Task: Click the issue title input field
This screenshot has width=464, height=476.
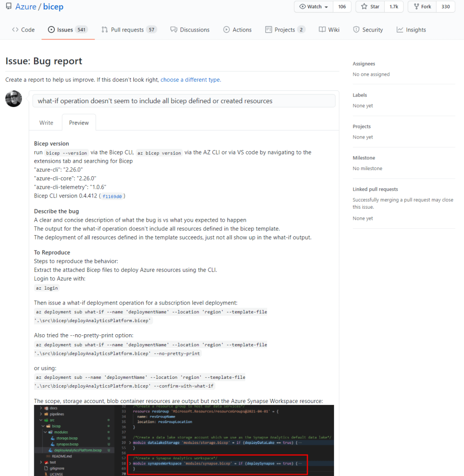Action: pyautogui.click(x=183, y=100)
